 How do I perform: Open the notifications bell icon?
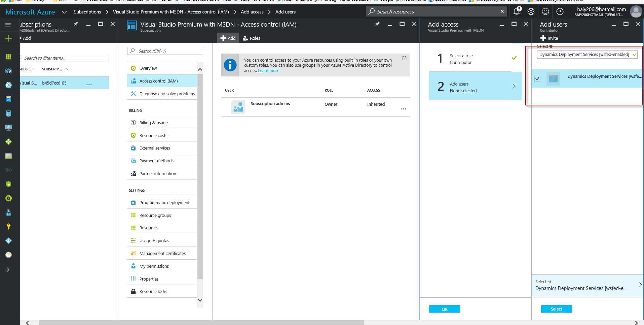(x=517, y=12)
